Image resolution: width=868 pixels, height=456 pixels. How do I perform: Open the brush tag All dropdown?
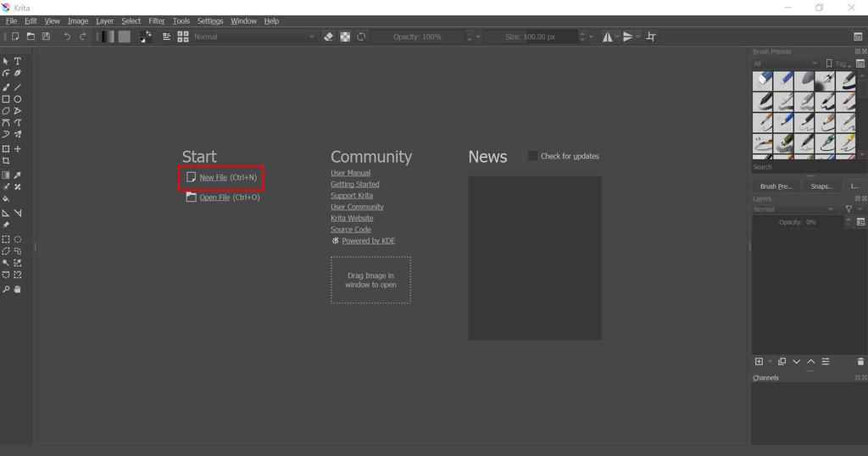pos(785,64)
